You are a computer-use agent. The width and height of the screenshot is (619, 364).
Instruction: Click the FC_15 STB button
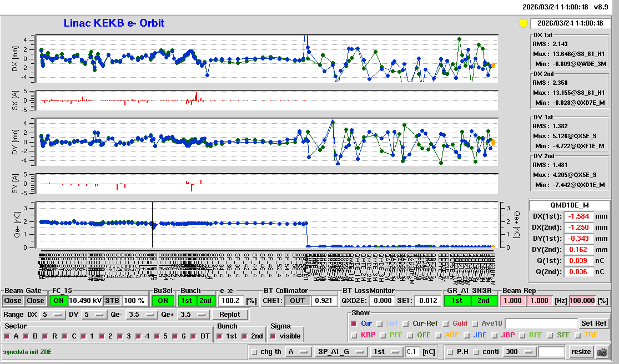coord(112,301)
